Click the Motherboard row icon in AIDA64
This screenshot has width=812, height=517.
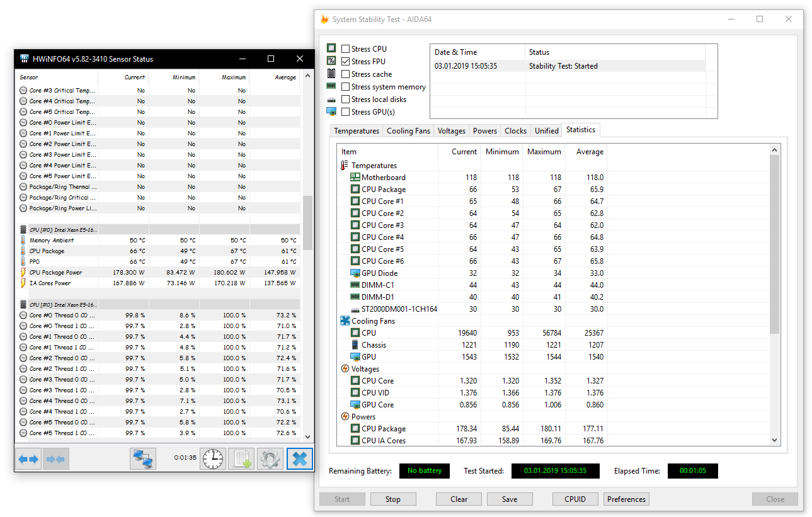click(x=355, y=178)
